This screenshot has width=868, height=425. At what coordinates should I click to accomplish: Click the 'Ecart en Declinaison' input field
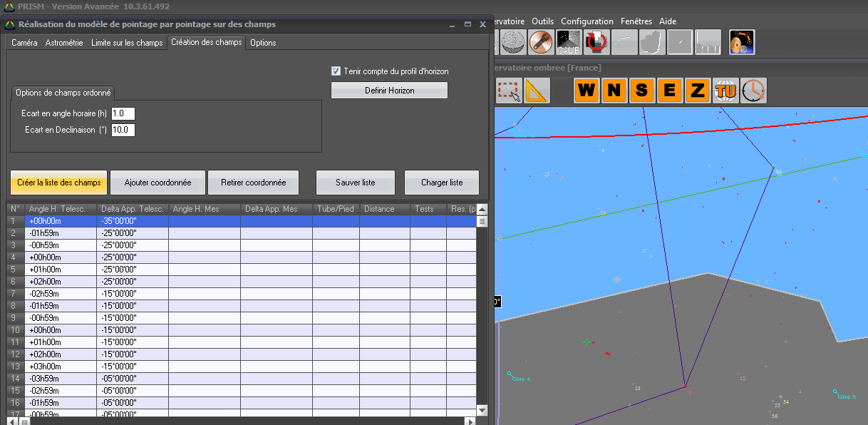pos(123,130)
